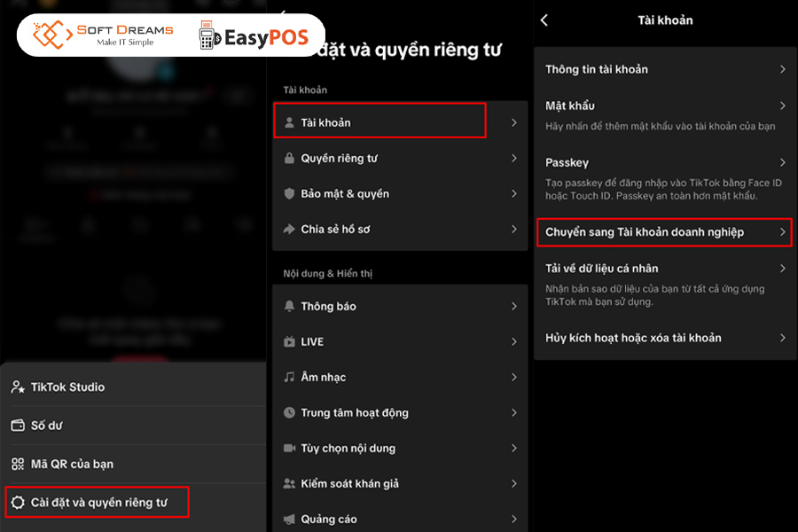The height and width of the screenshot is (532, 798).
Task: Click the QR code icon
Action: tap(17, 464)
